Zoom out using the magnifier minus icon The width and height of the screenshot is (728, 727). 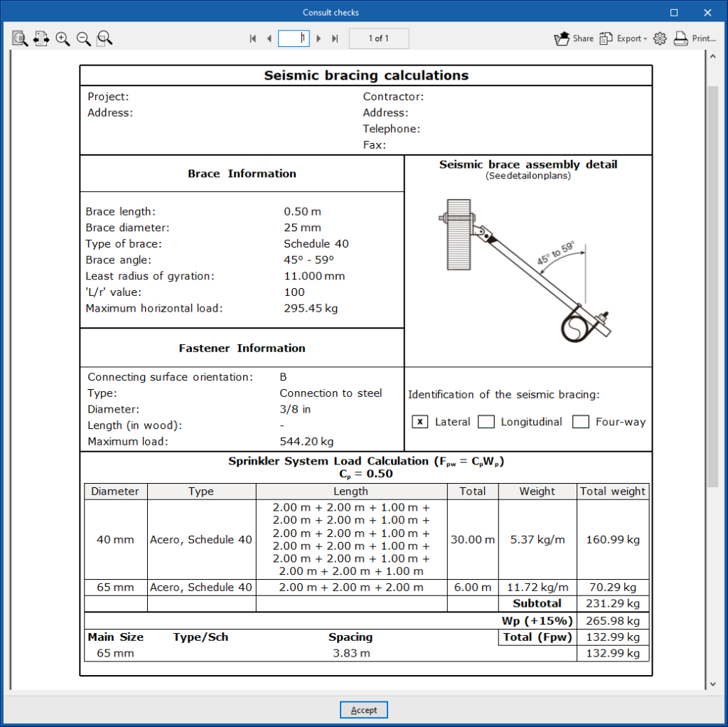coord(83,38)
